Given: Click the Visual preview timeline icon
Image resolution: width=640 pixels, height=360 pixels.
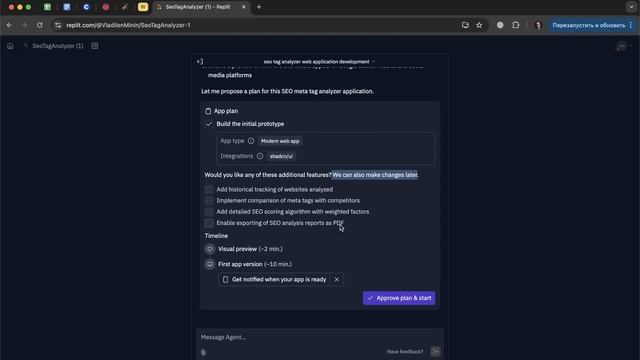Looking at the screenshot, I should [210, 249].
